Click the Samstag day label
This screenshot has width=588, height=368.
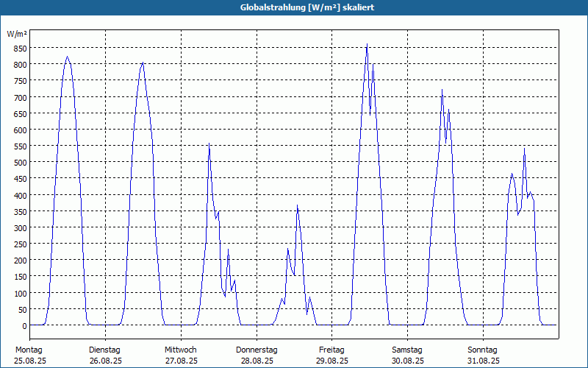pos(407,350)
